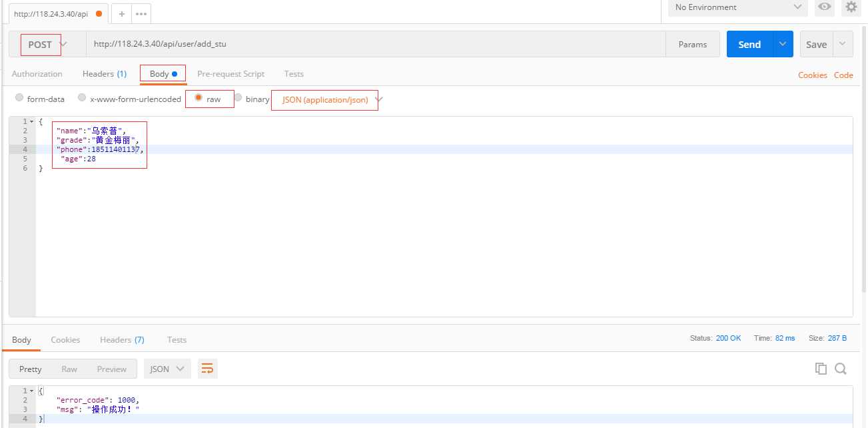Open the Code link
The width and height of the screenshot is (868, 428).
coord(843,75)
